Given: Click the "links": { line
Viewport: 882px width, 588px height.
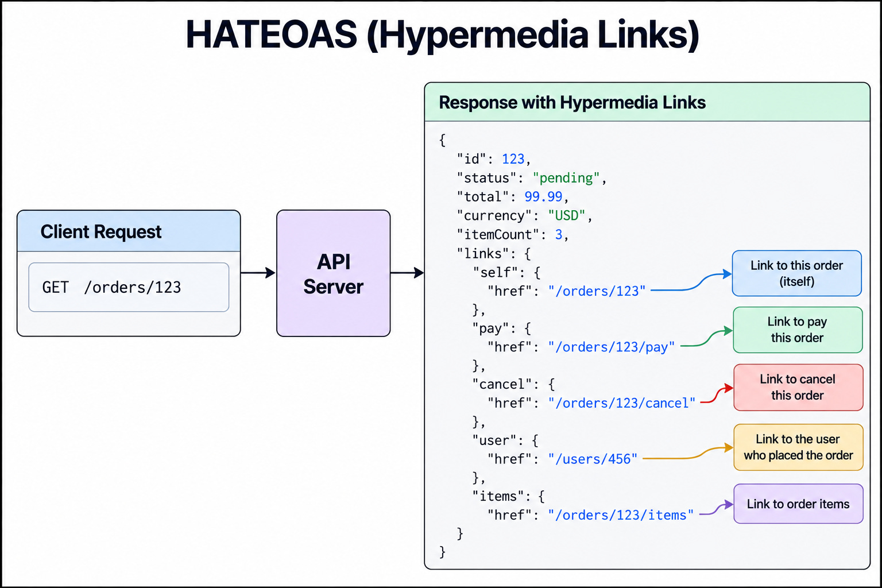Looking at the screenshot, I should [494, 253].
